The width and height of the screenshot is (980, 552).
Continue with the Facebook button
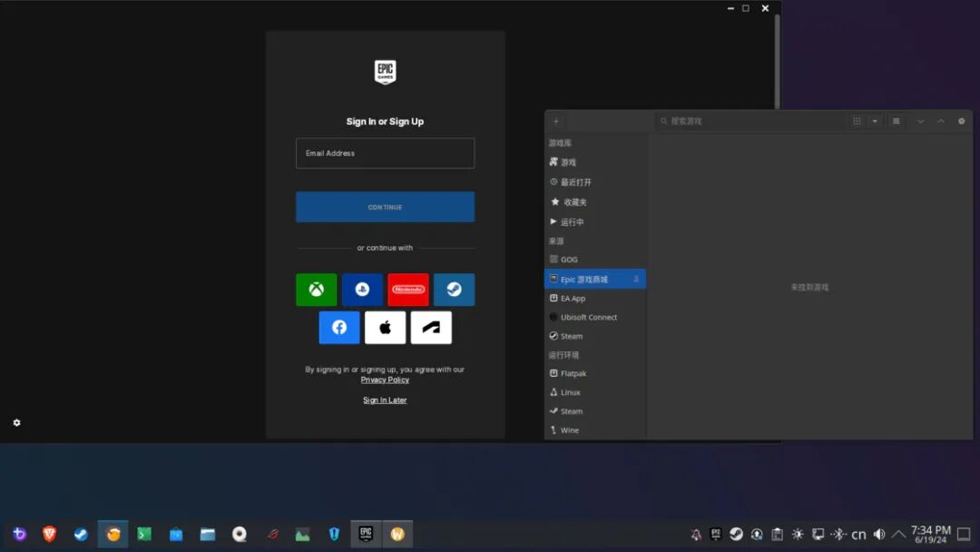click(339, 328)
